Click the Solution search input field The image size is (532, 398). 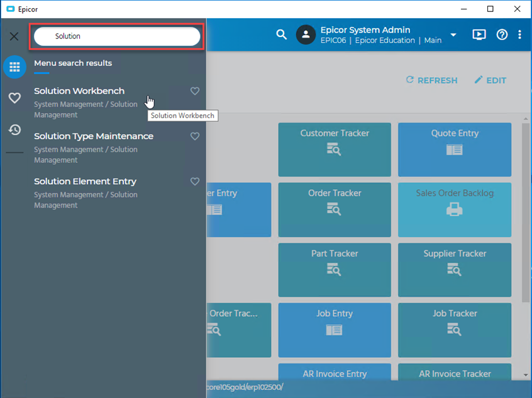click(x=117, y=36)
